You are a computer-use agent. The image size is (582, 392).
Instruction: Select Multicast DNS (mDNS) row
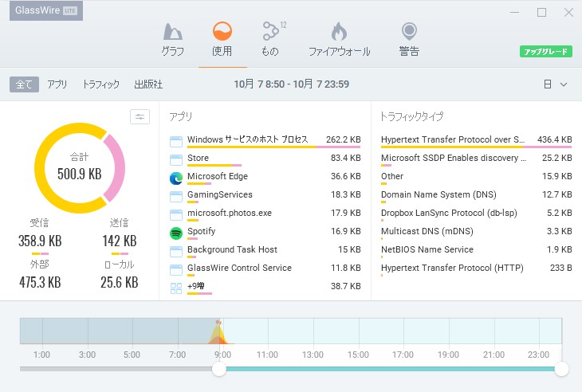pyautogui.click(x=477, y=233)
